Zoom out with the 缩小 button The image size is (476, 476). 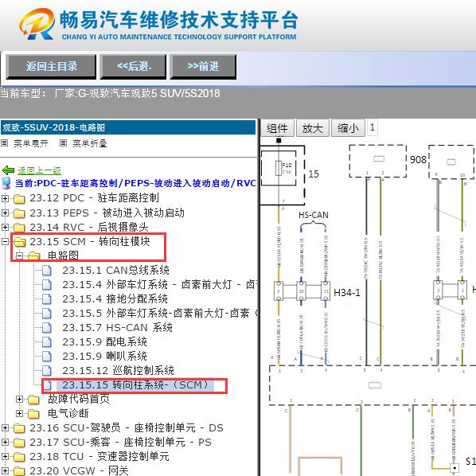pyautogui.click(x=348, y=128)
